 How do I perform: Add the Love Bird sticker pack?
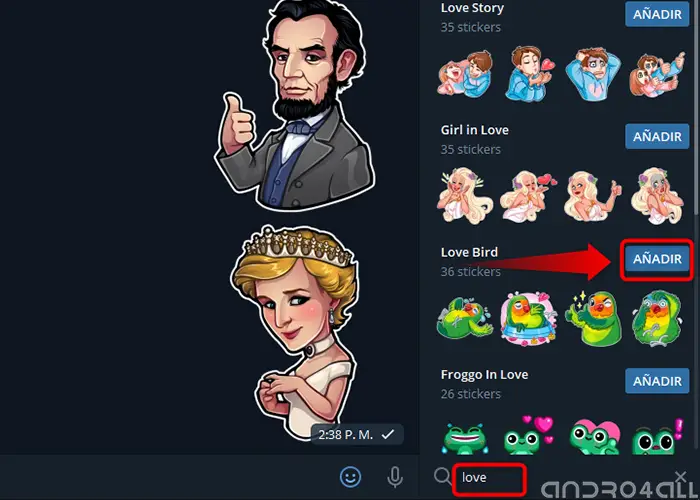tap(657, 259)
